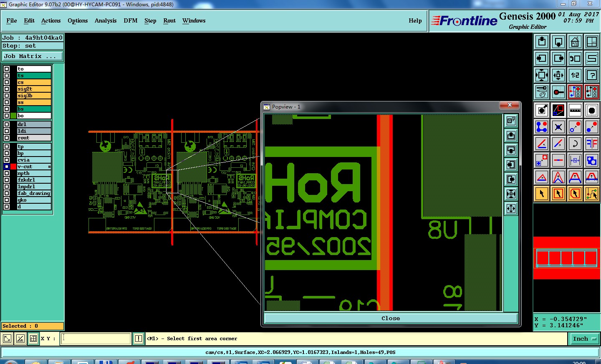Click the red color swatch of v-cut layer

point(13,167)
